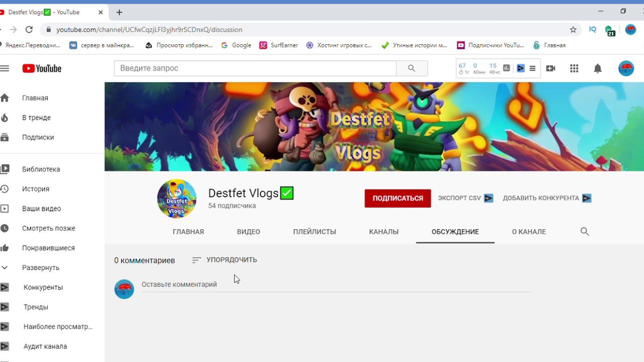Click the sort icon beside УПОРЯДОЧИТЬ
The height and width of the screenshot is (362, 644).
tap(197, 260)
